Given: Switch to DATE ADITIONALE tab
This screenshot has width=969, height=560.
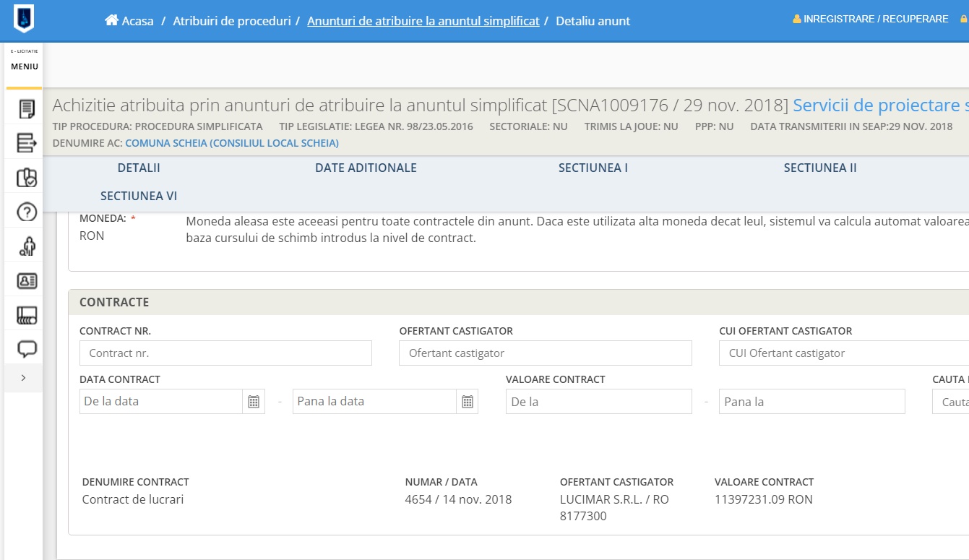Looking at the screenshot, I should pos(366,168).
